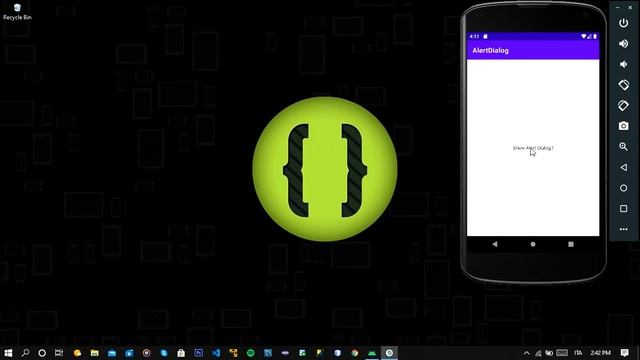Click the emulator toolbar Back triangle
Viewport: 640px width, 360px height.
pos(623,167)
